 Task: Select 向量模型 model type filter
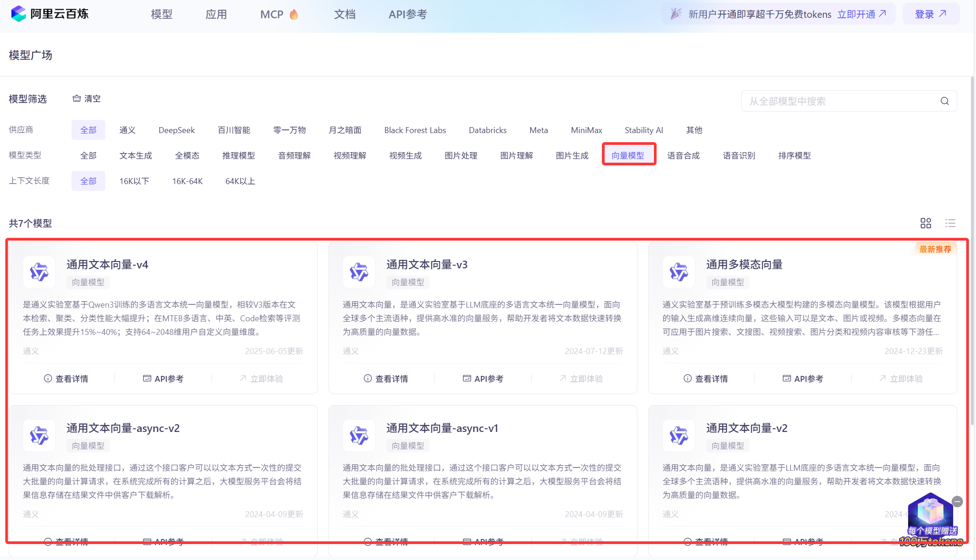tap(628, 155)
